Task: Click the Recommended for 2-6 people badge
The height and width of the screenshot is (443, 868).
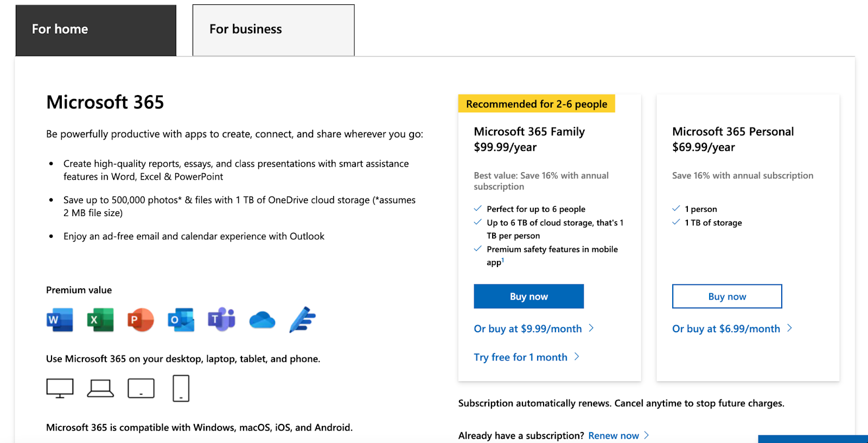Action: pyautogui.click(x=537, y=104)
